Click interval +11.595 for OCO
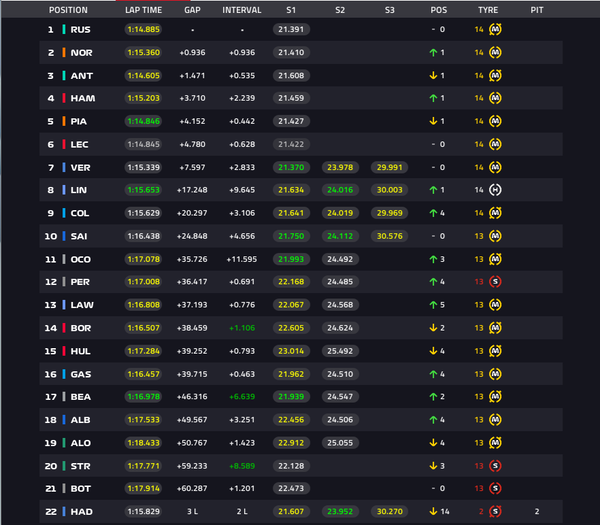Image resolution: width=600 pixels, height=525 pixels. pos(242,259)
